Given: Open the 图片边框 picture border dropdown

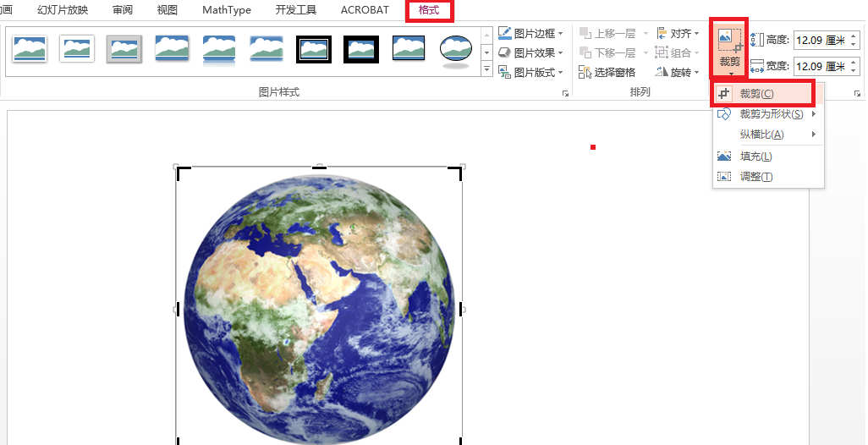Looking at the screenshot, I should click(x=530, y=34).
